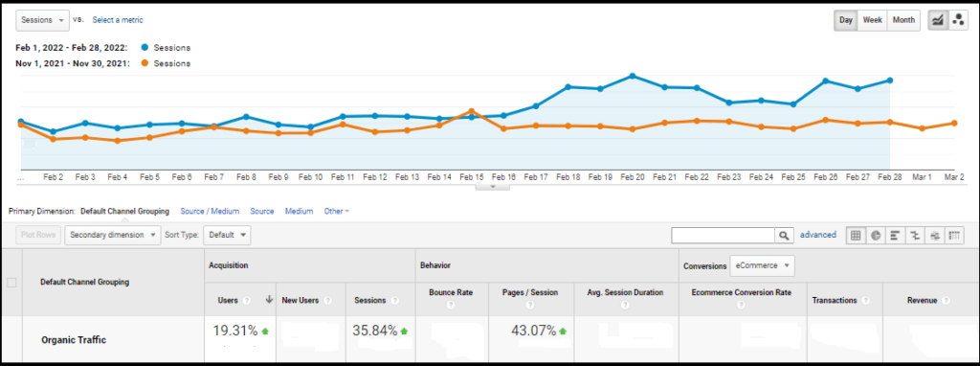Choose Medium primary dimension
The height and width of the screenshot is (366, 980).
click(299, 212)
